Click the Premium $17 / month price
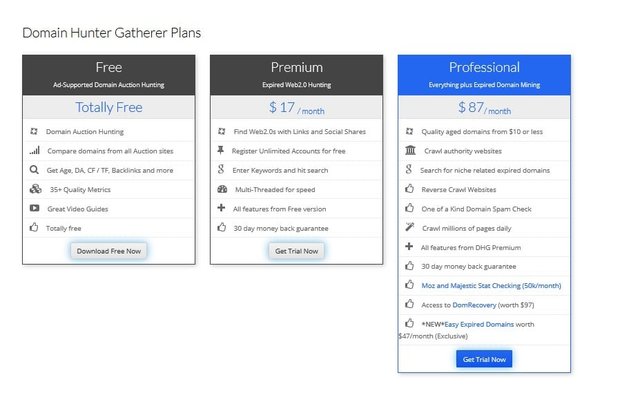 click(296, 108)
